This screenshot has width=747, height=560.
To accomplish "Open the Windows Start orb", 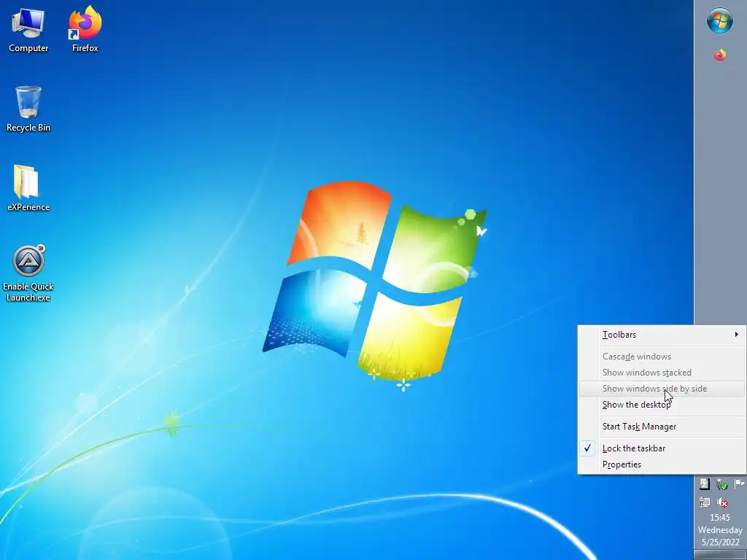I will click(x=720, y=20).
